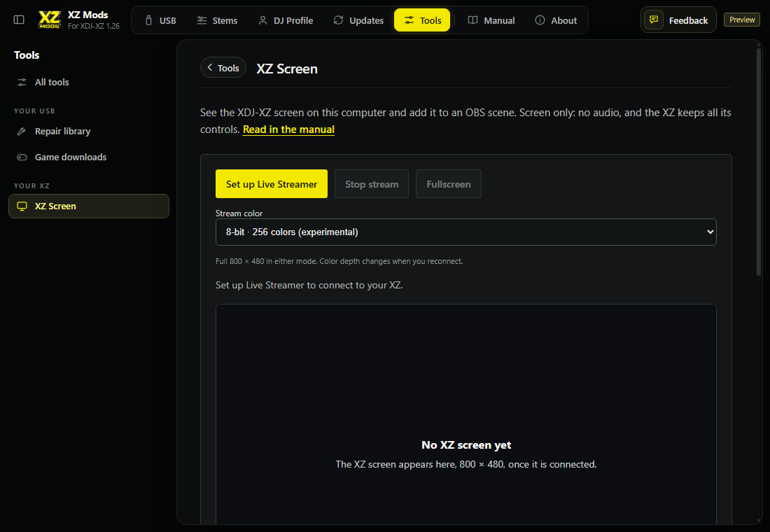Screen dimensions: 770x532
Task: Click the XZ Screen page heading
Action: tap(287, 69)
